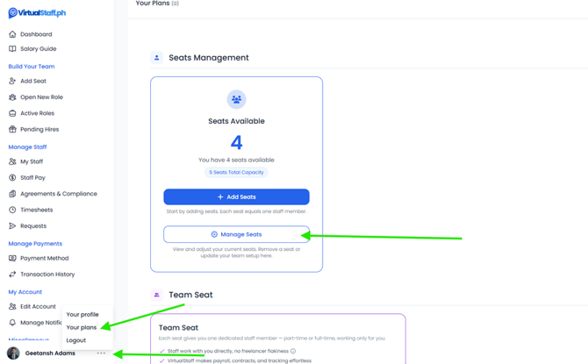Open the Requests paper plane icon
Screen dimensions: 588x364
click(12, 226)
